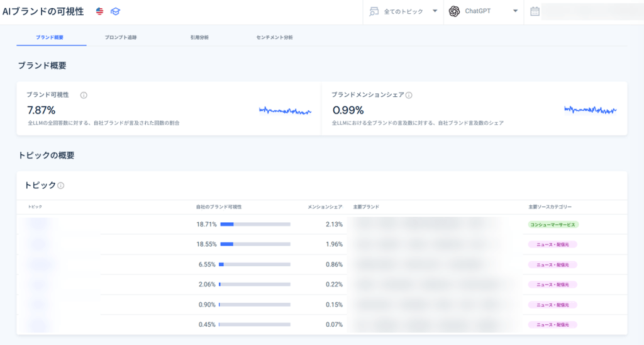Click the 0.86% mention share cell
This screenshot has height=345, width=644.
click(x=334, y=264)
